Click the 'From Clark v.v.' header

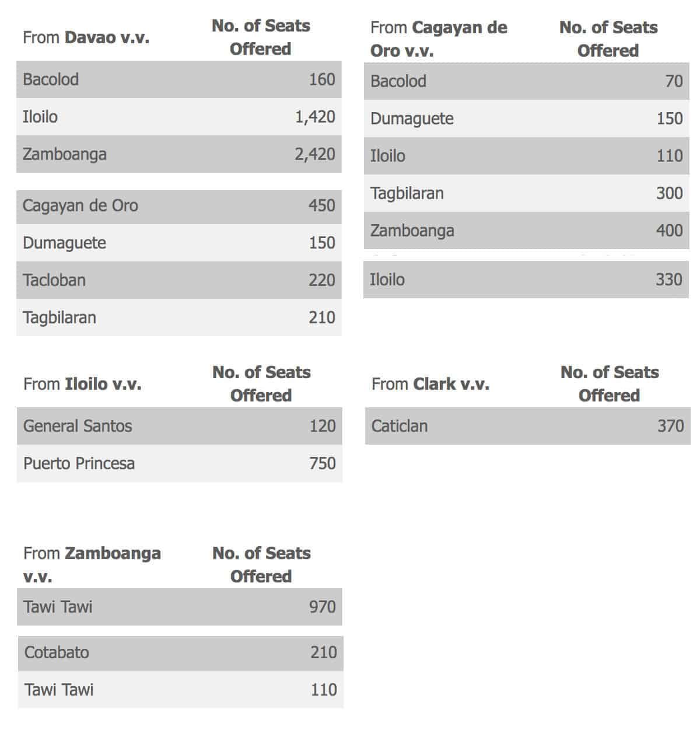pos(430,384)
